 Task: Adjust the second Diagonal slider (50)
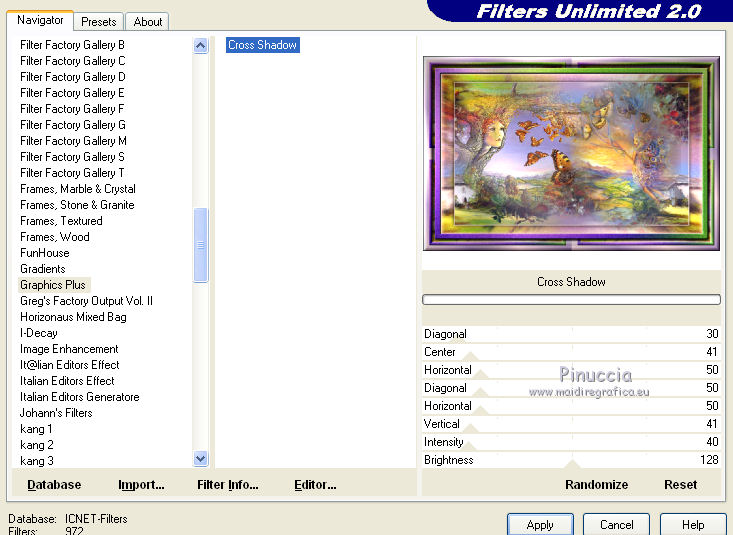[x=571, y=388]
